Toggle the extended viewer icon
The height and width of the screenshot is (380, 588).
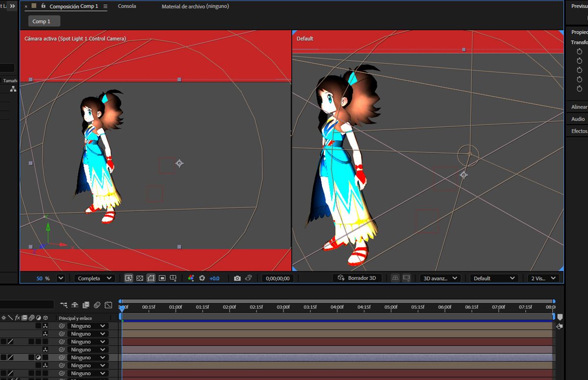[406, 278]
